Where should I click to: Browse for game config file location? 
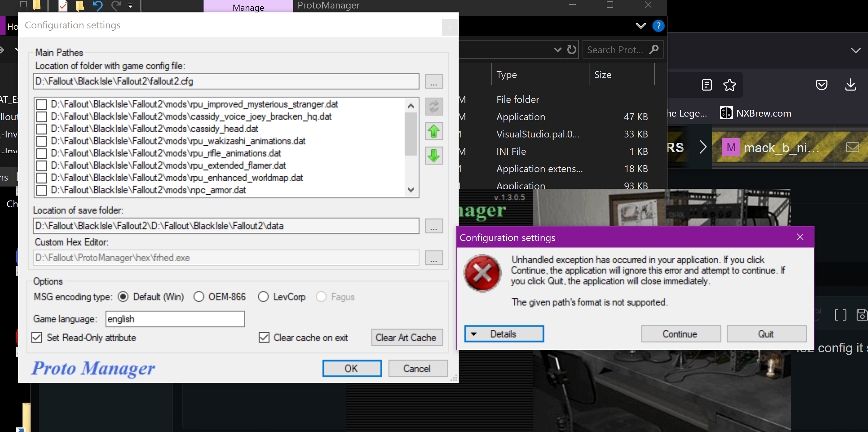(434, 82)
